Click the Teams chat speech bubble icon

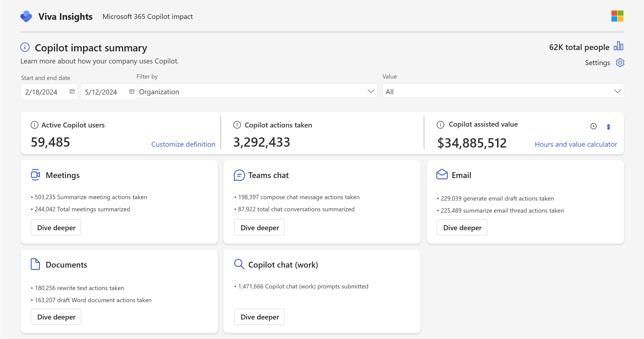pyautogui.click(x=239, y=175)
